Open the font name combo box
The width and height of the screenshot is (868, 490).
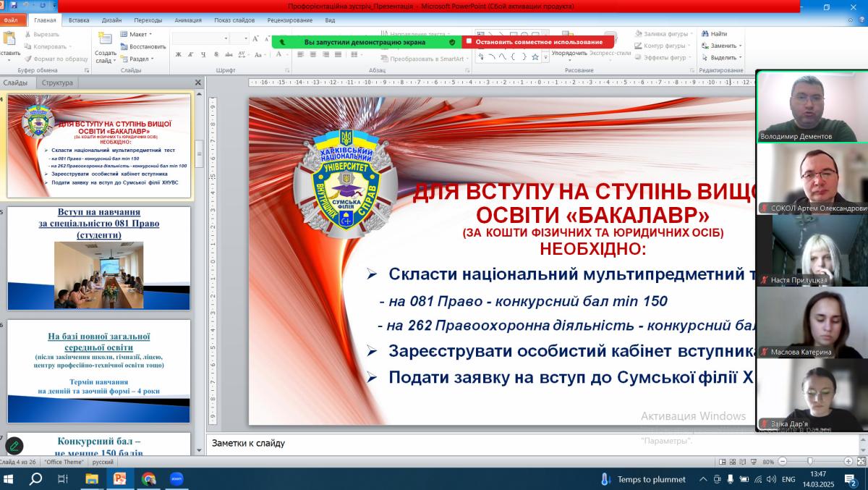click(x=201, y=38)
